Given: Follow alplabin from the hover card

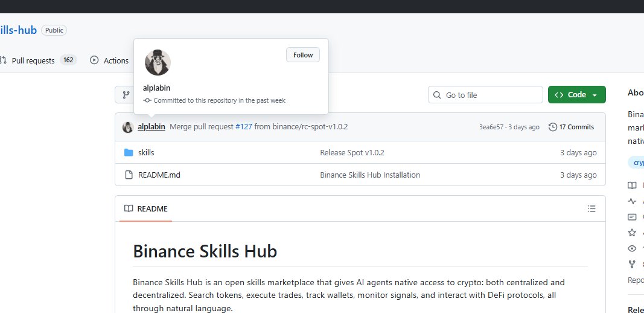Looking at the screenshot, I should [x=303, y=55].
